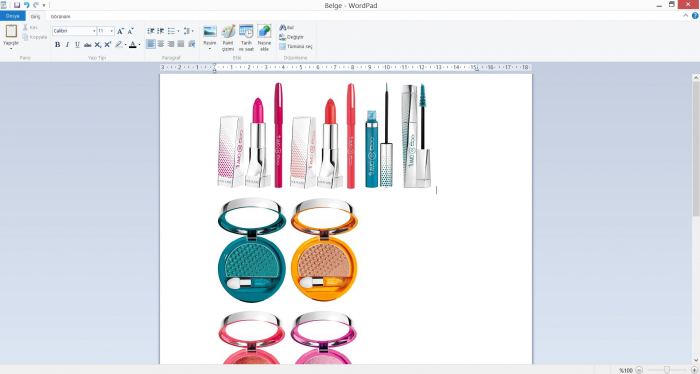Click the Tümünü seç button
The image size is (700, 374).
[x=296, y=46]
